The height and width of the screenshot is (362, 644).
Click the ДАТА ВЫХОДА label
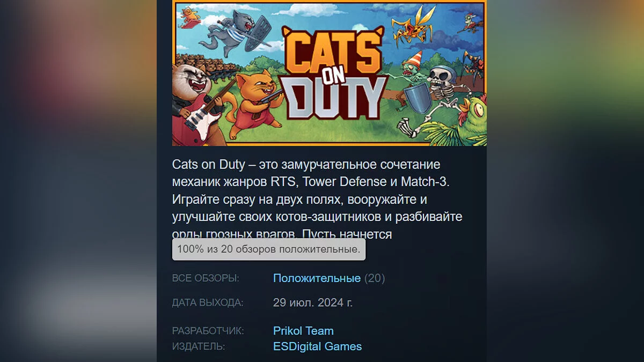click(x=208, y=302)
